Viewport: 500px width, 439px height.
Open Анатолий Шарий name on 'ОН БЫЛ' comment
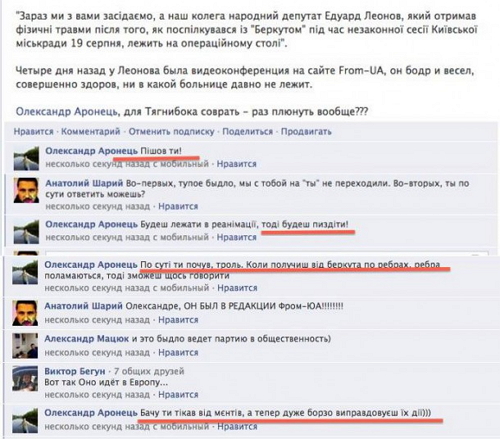point(83,306)
